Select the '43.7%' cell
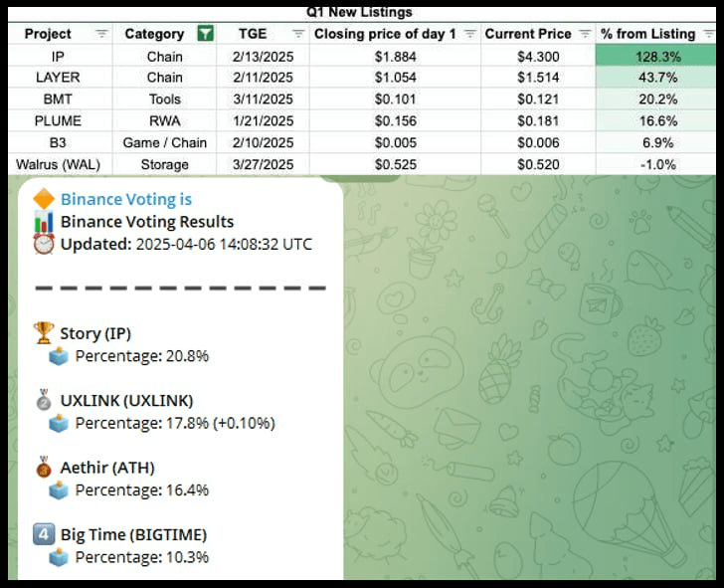 pos(656,78)
